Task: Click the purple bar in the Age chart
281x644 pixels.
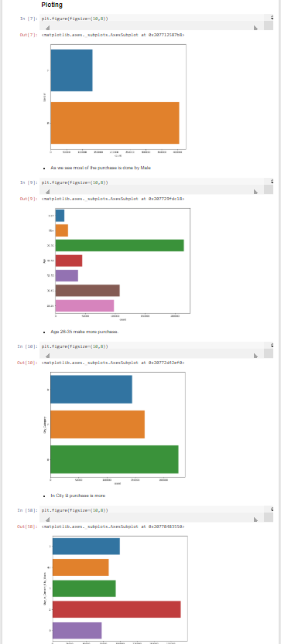Action: point(67,275)
